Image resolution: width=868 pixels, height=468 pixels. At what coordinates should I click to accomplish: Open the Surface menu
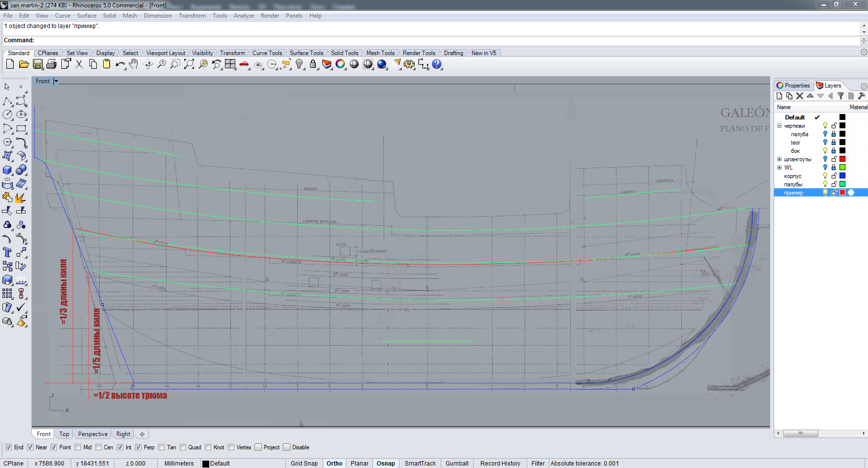pos(86,16)
